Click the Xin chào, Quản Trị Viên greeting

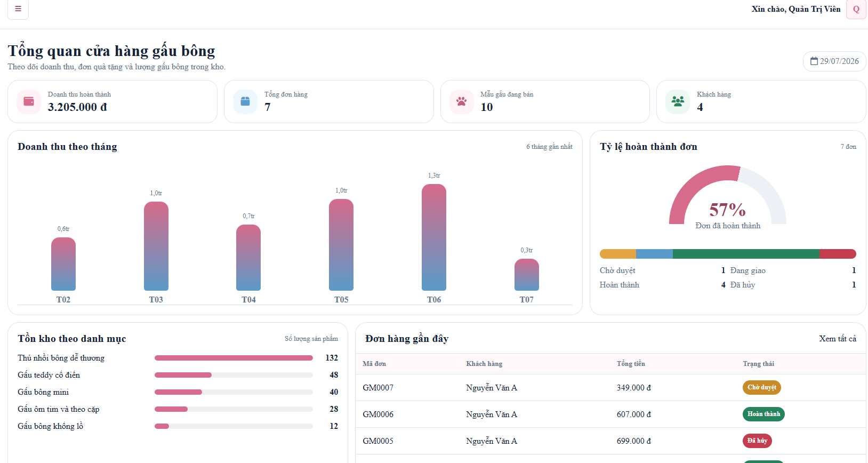coord(796,9)
